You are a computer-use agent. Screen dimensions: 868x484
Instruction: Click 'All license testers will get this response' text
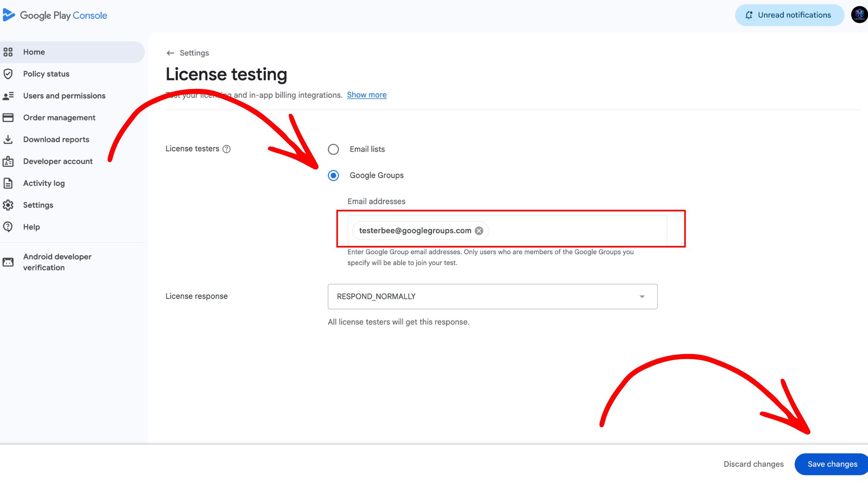tap(398, 322)
